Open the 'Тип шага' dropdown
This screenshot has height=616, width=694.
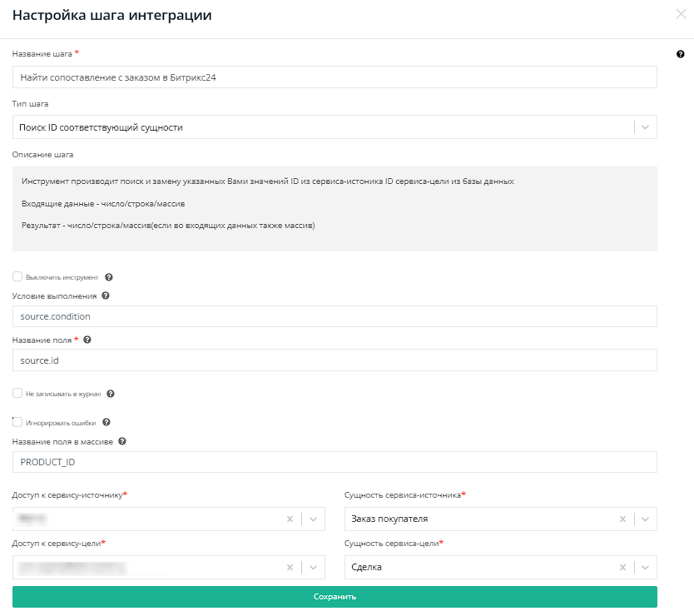(646, 127)
